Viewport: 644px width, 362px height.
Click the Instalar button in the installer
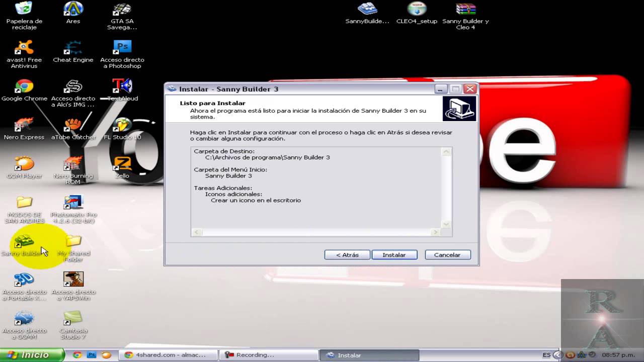[x=394, y=255]
